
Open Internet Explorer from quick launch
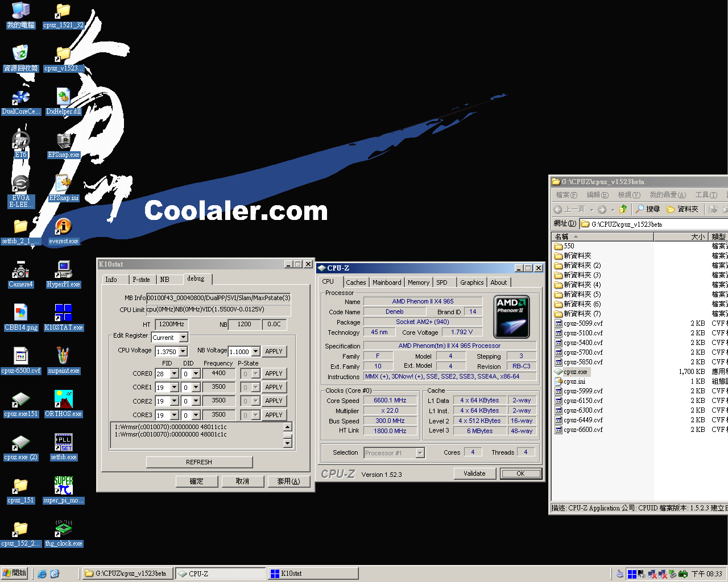click(42, 574)
